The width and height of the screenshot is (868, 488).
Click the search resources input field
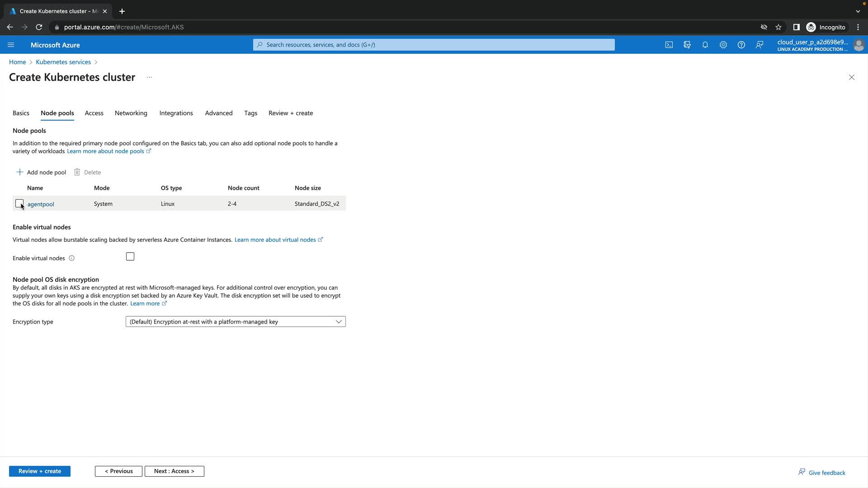pyautogui.click(x=434, y=45)
